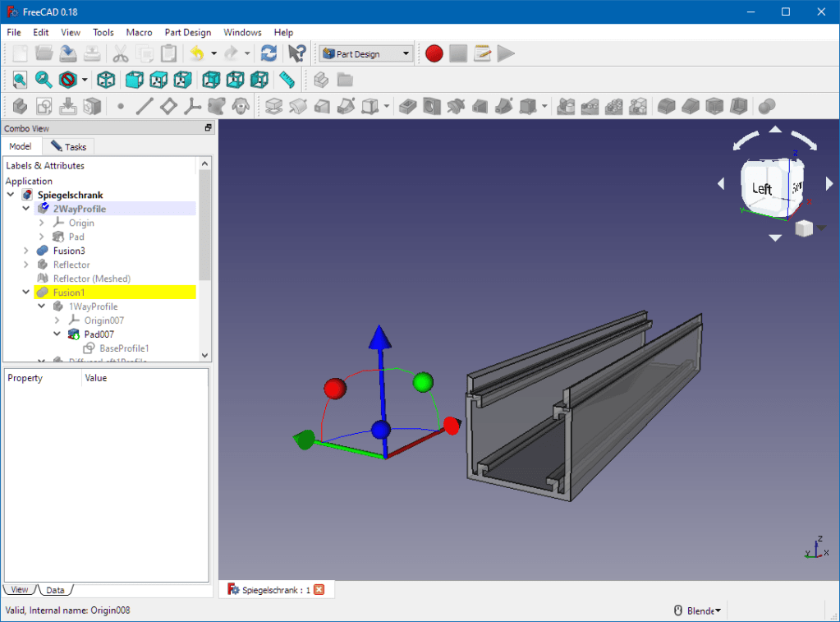
Task: Switch to the Data property tab
Action: pos(55,590)
